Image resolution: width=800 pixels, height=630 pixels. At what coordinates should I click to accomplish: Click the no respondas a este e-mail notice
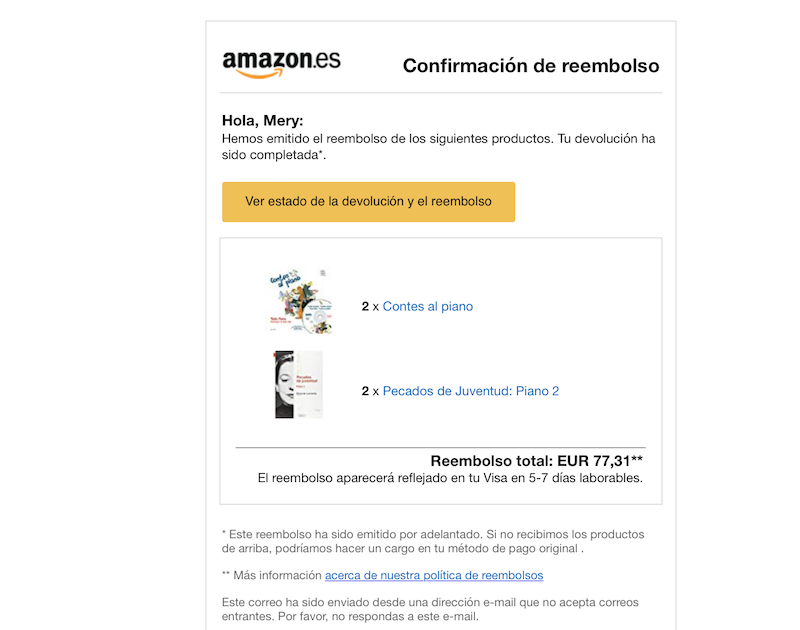pos(430,609)
